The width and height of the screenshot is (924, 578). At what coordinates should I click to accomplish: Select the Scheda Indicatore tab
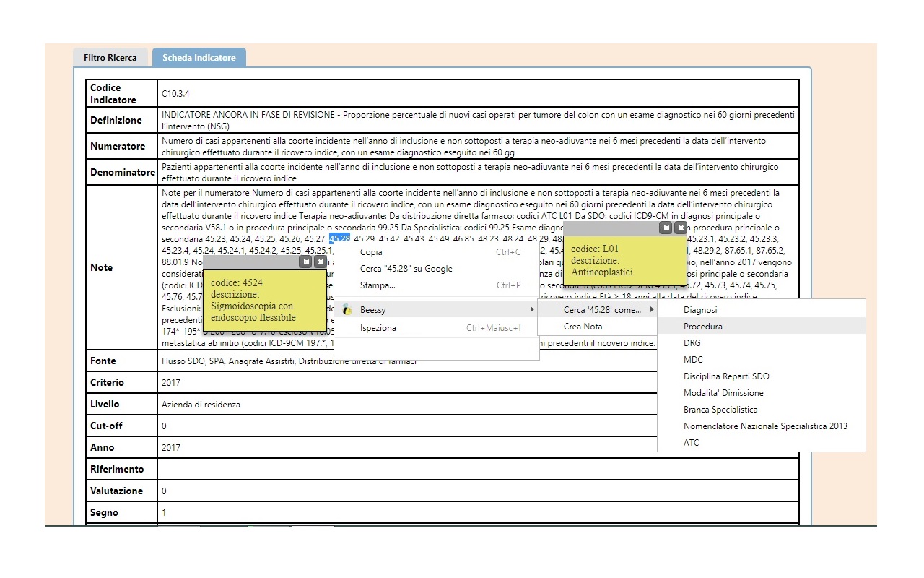(x=199, y=58)
